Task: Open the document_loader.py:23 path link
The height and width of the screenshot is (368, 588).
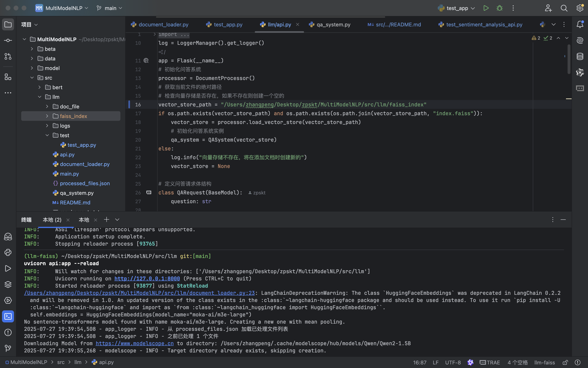Action: pyautogui.click(x=139, y=293)
